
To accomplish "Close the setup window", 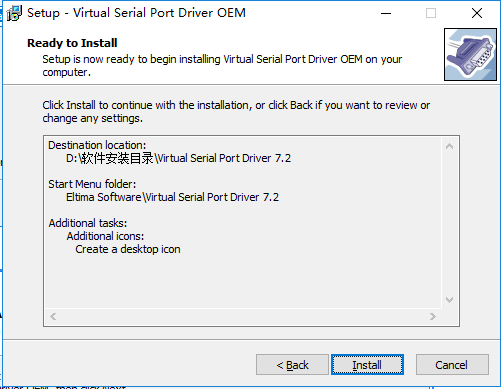I will (x=477, y=13).
